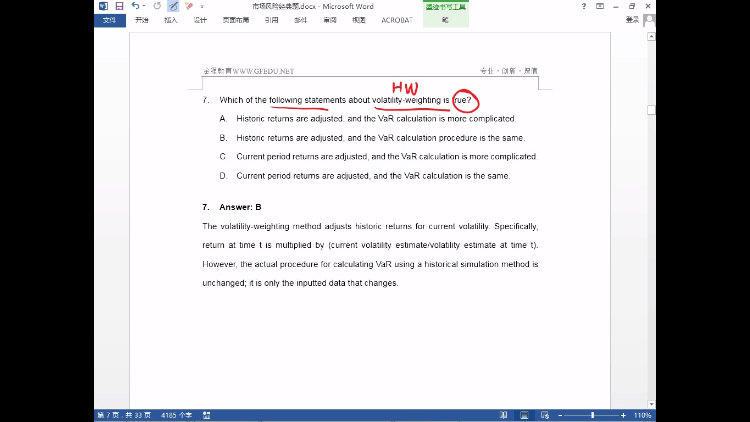Viewport: 750px width, 422px height.
Task: Switch to the 审阅 (Review) ribbon tab
Action: tap(330, 20)
